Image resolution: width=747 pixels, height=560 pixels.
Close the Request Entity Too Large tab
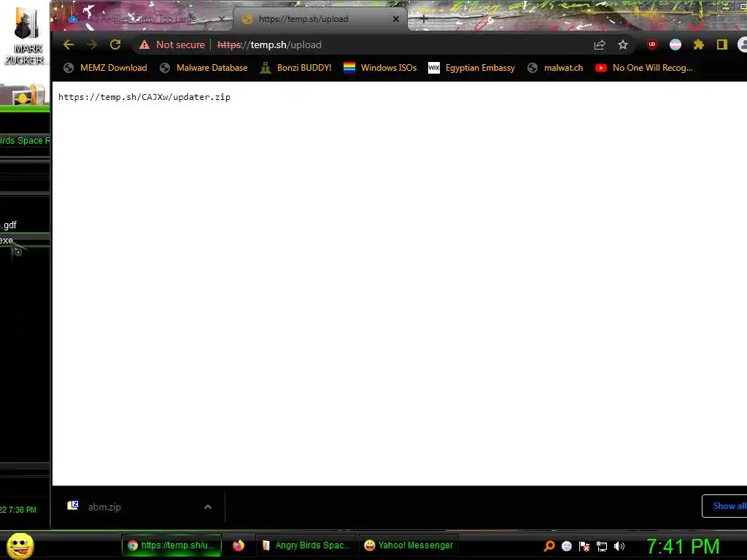tap(222, 19)
